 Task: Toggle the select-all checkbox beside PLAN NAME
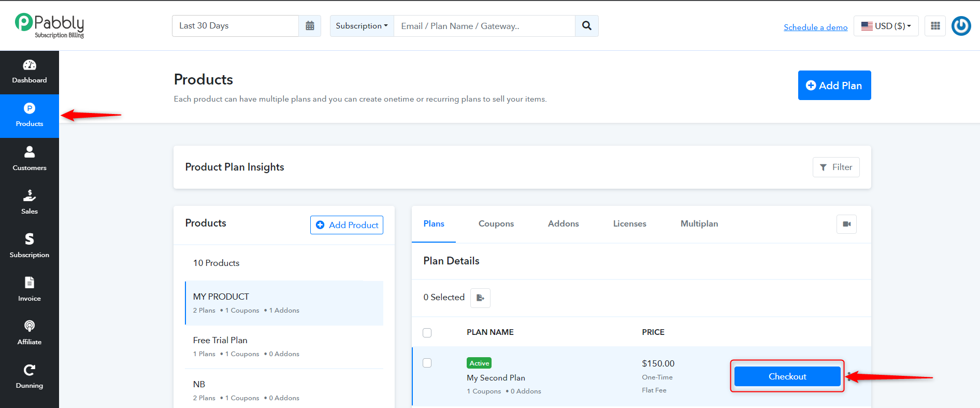pyautogui.click(x=427, y=333)
